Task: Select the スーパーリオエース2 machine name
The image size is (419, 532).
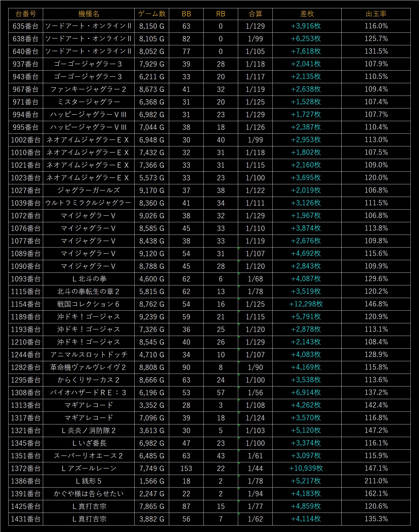Action: (89, 456)
